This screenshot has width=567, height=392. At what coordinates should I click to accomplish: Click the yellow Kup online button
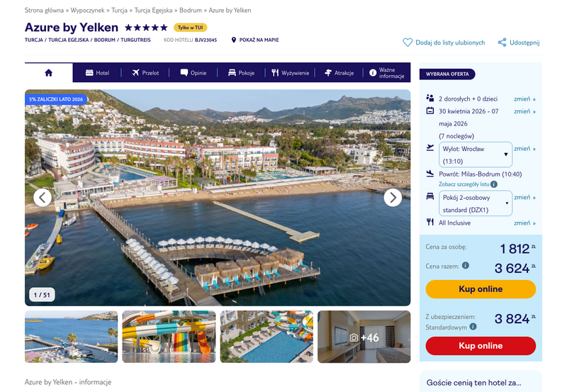[481, 289]
